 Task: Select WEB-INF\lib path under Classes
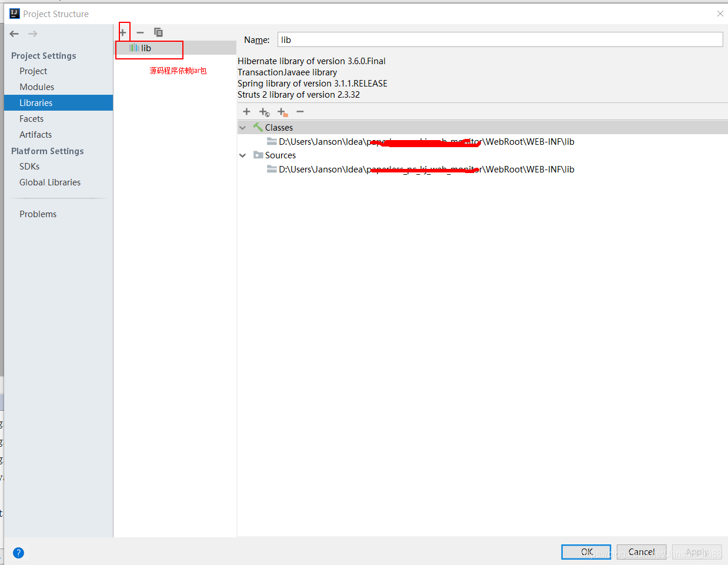click(x=426, y=142)
